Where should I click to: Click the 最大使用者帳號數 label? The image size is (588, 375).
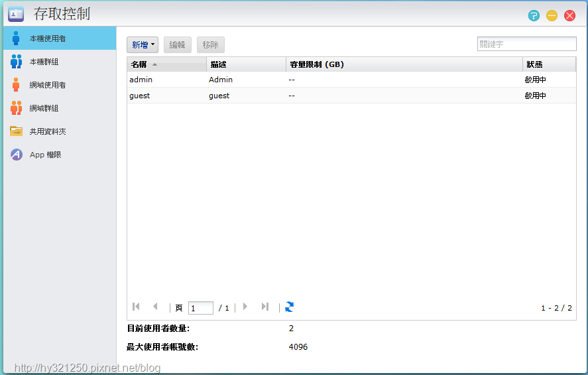click(x=162, y=347)
